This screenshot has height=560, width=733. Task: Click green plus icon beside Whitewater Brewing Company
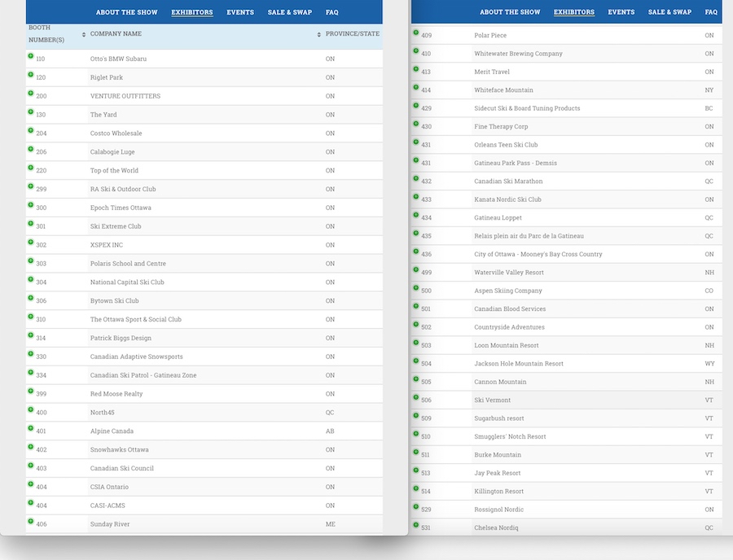click(416, 51)
